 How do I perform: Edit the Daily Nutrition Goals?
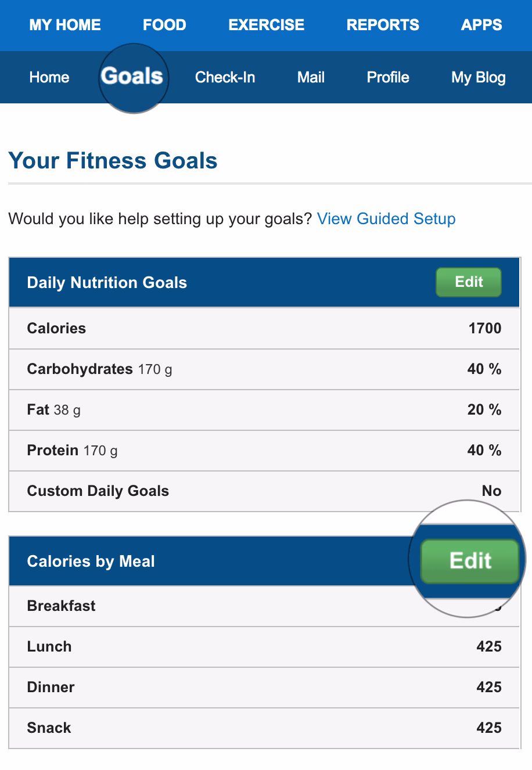pos(469,282)
